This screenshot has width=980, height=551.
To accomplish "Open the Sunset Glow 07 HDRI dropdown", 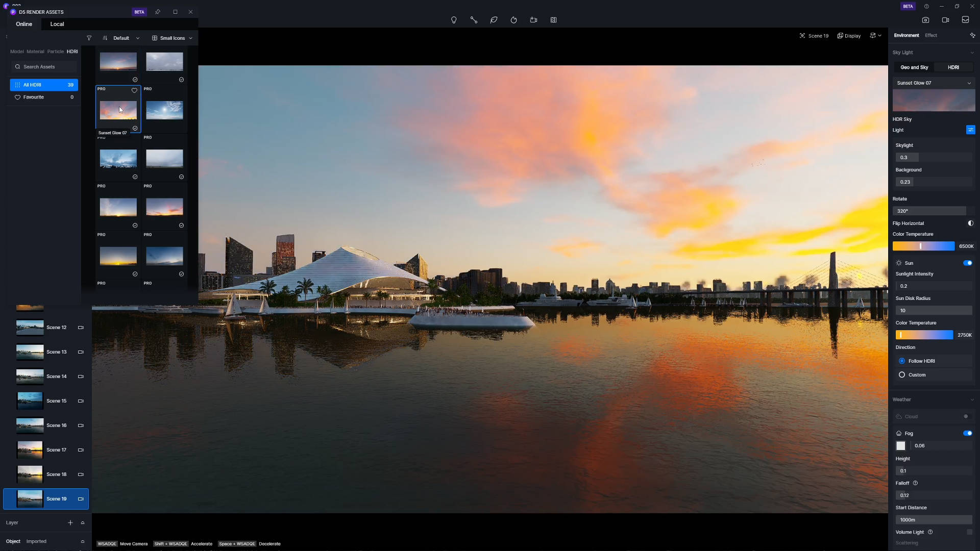I will pos(933,83).
